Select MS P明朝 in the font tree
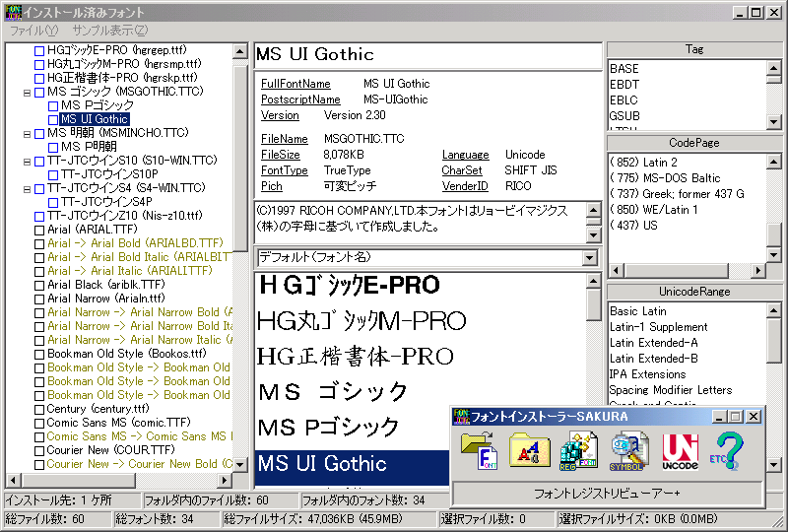788x532 pixels. 89,147
